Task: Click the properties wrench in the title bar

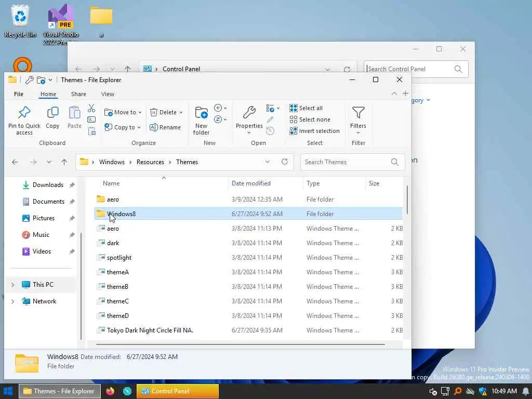Action: pos(30,79)
